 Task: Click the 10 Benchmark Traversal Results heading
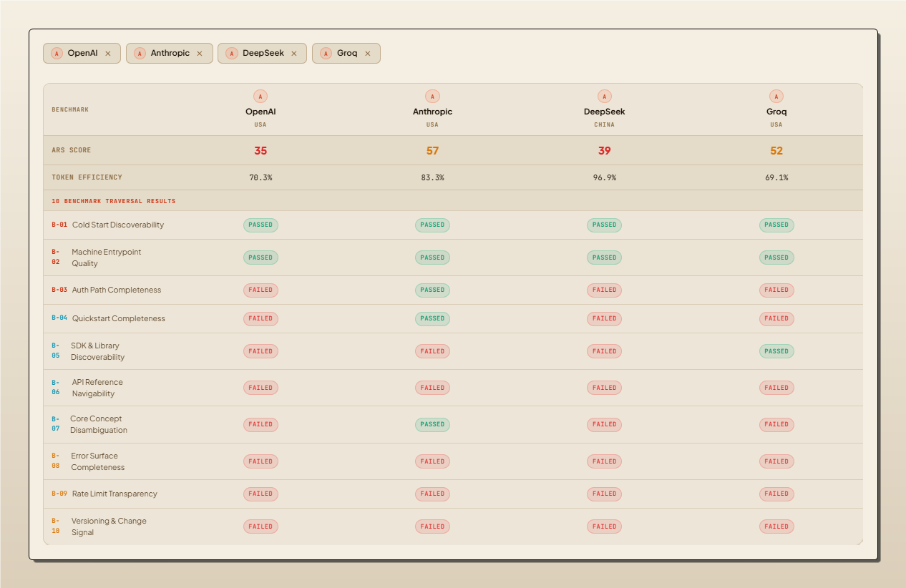[x=114, y=201]
